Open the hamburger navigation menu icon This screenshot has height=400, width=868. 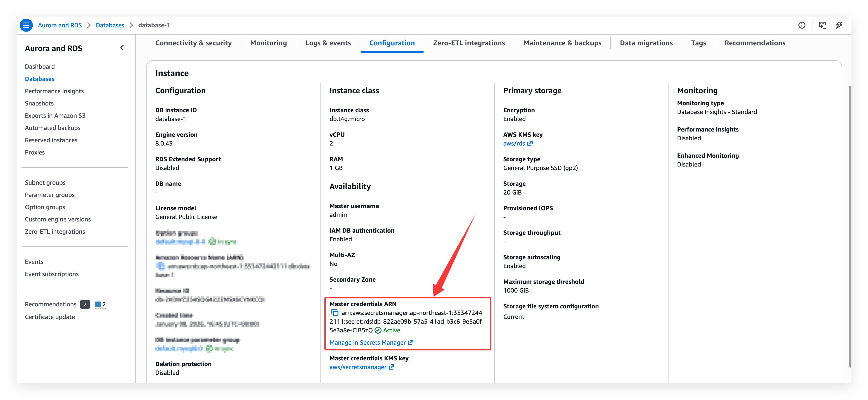26,25
